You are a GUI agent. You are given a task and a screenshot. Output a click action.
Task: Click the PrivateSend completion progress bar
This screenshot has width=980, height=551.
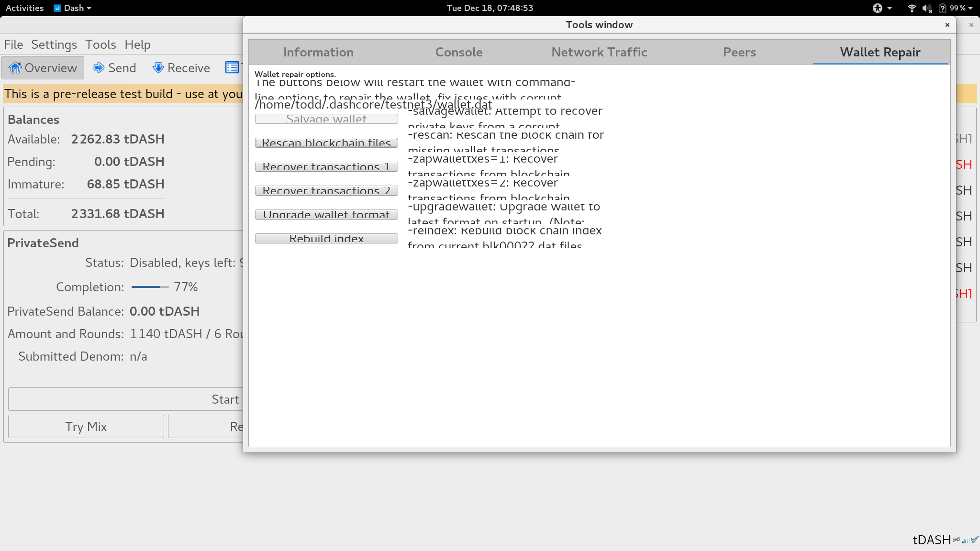(x=149, y=287)
